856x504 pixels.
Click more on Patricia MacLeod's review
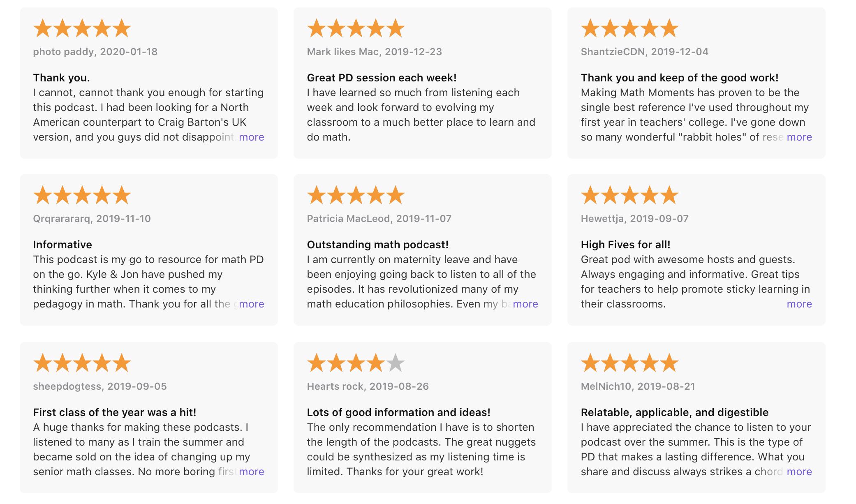(525, 304)
